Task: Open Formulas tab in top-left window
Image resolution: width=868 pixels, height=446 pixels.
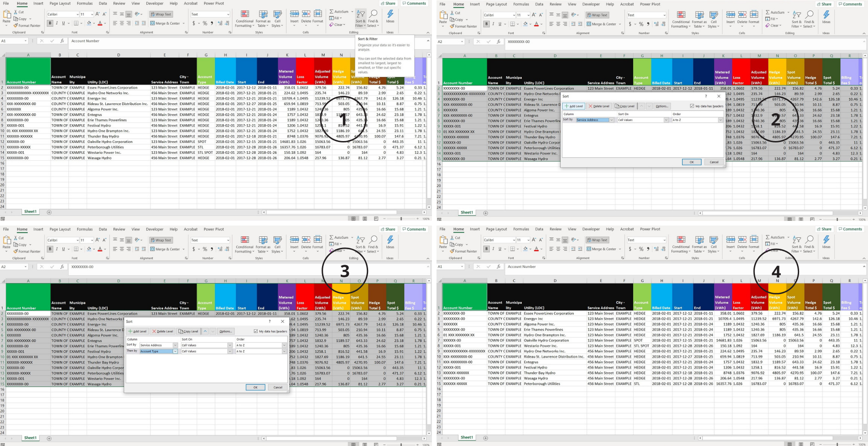Action: click(84, 3)
